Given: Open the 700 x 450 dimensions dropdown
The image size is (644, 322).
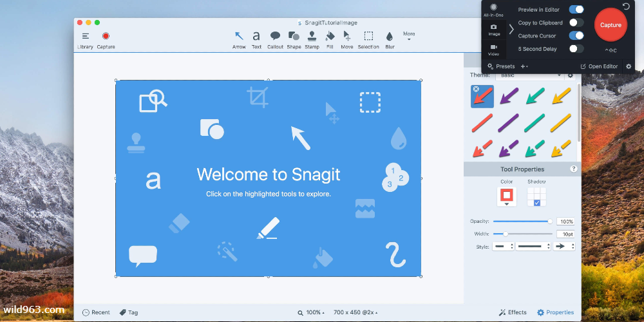Looking at the screenshot, I should (355, 312).
